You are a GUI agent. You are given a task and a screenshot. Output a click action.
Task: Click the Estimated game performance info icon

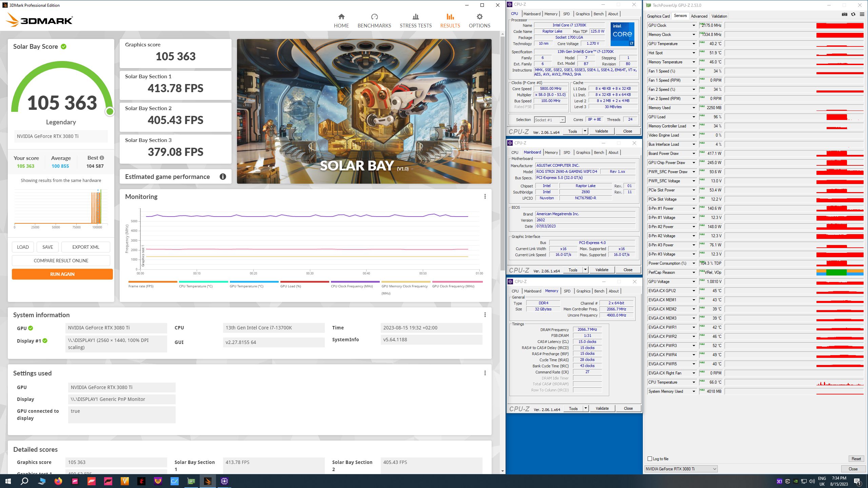click(x=223, y=177)
